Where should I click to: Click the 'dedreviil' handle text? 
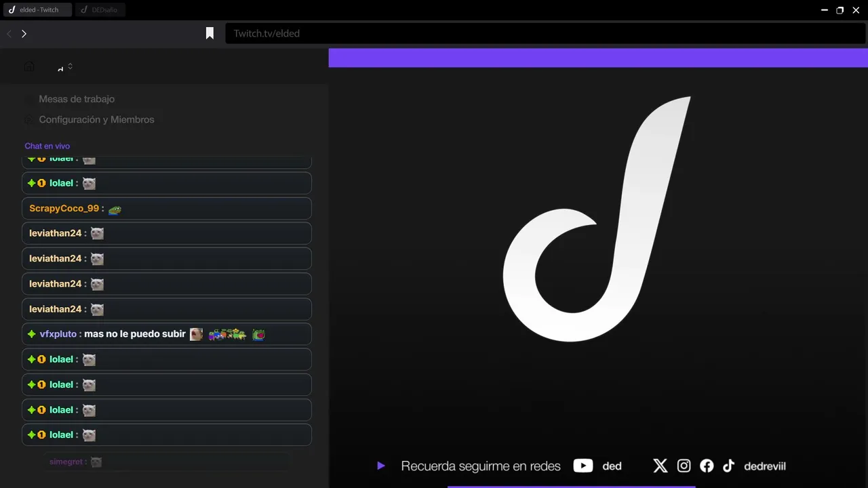[x=765, y=466]
